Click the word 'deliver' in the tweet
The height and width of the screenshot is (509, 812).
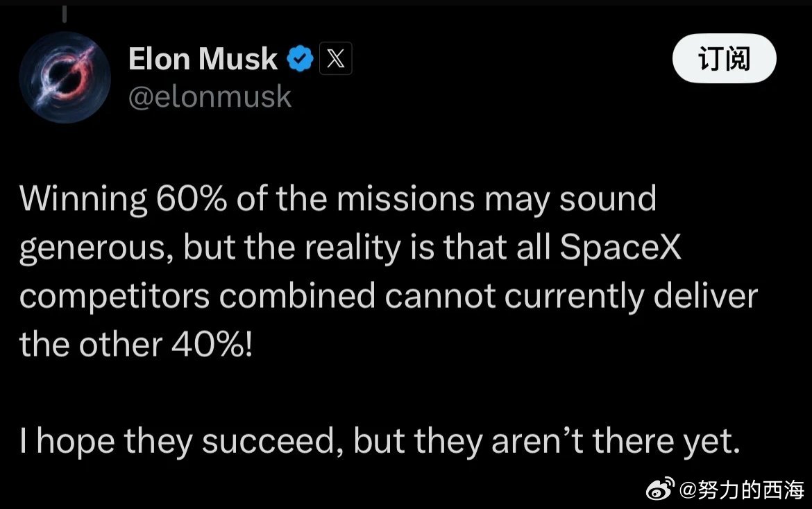[705, 296]
